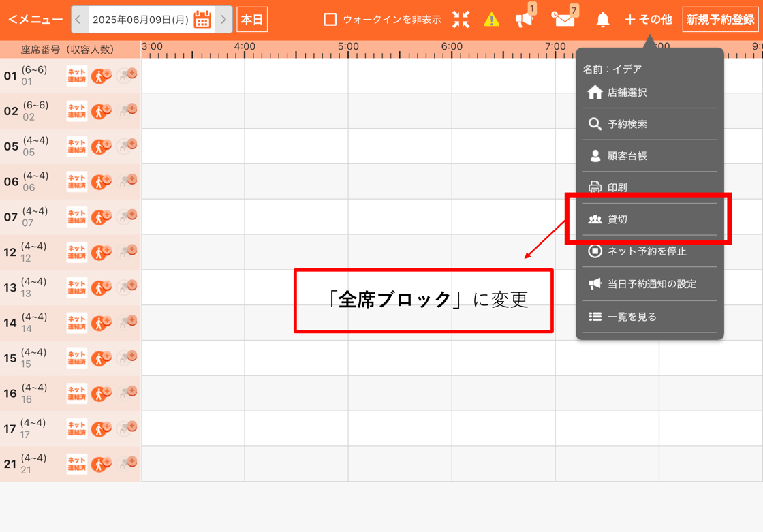Open the ＋その他 menu
763x532 pixels.
tap(648, 20)
